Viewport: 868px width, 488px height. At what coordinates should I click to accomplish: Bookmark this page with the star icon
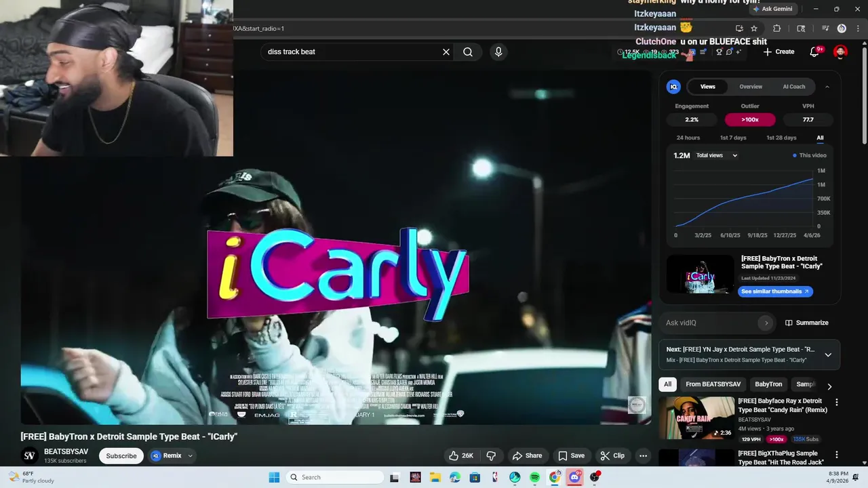tap(754, 28)
